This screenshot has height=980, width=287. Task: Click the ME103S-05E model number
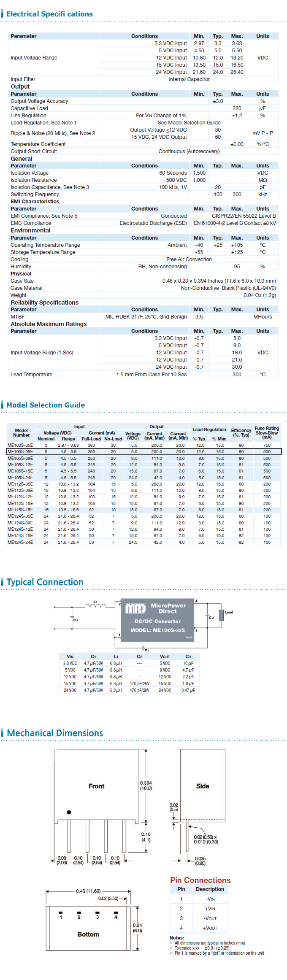(x=20, y=445)
